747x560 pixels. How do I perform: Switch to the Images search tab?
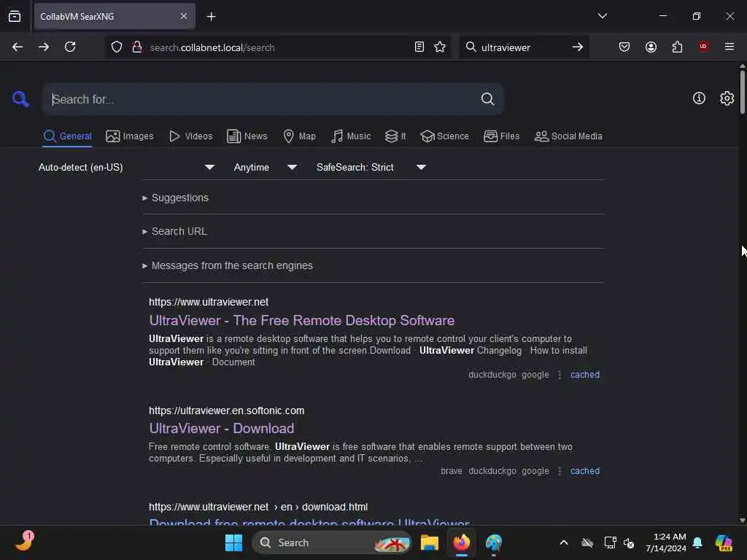click(x=130, y=136)
